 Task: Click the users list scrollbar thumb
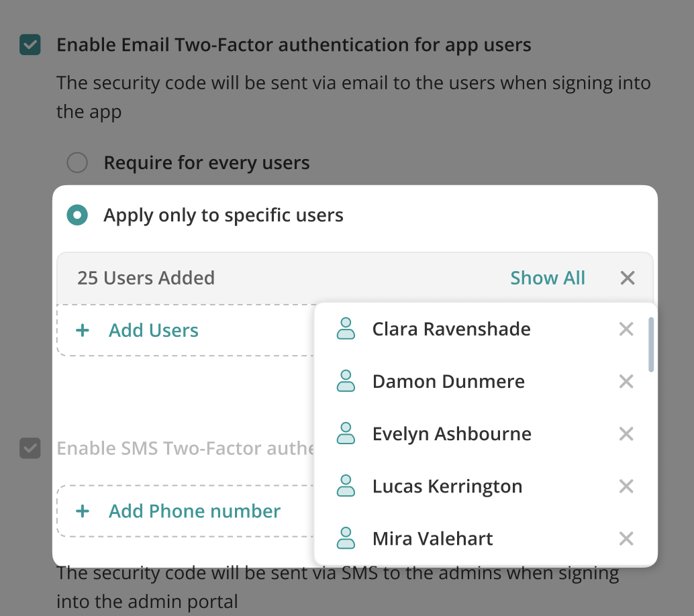coord(651,345)
